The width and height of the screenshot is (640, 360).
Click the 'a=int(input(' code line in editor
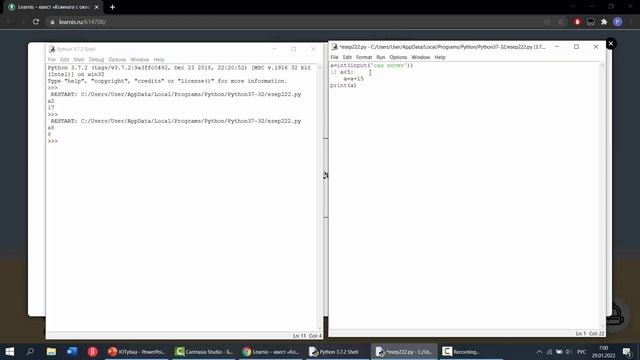click(x=371, y=65)
